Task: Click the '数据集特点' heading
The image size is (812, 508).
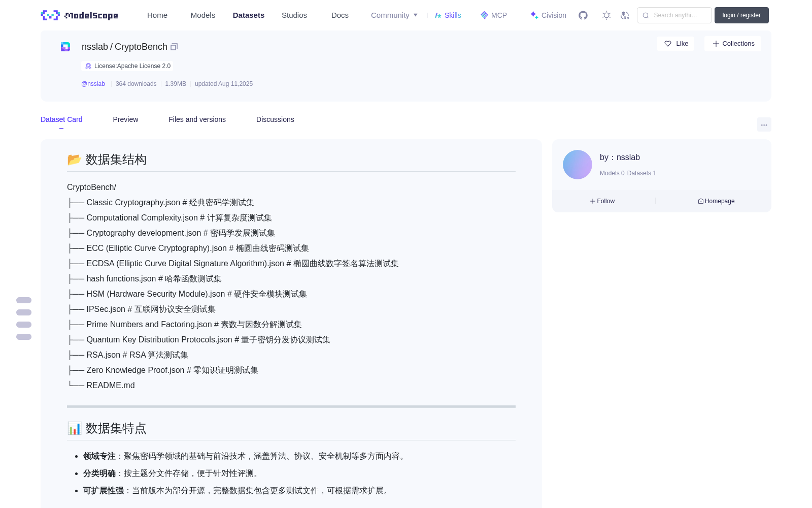Action: tap(116, 428)
